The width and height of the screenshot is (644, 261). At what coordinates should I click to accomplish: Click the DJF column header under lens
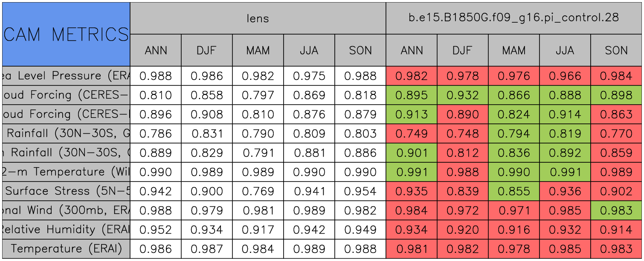[207, 50]
